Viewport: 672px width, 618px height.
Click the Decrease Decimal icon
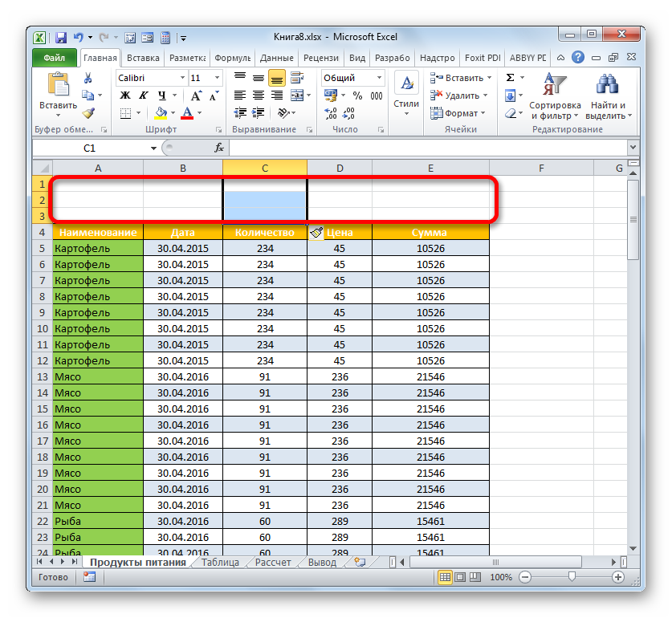pyautogui.click(x=349, y=113)
